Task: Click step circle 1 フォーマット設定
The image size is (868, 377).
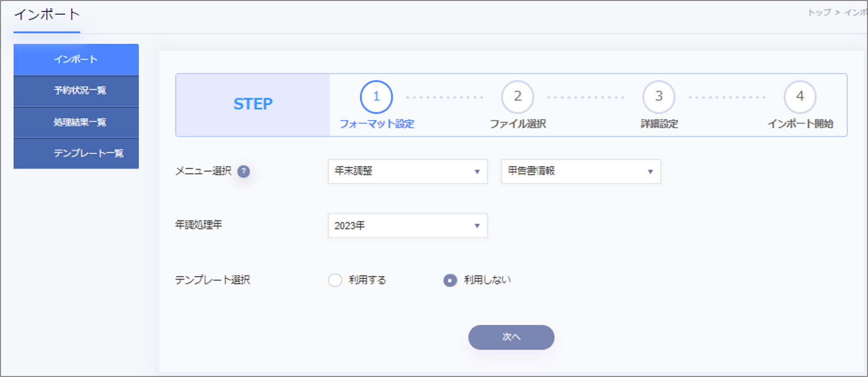Action: tap(375, 97)
